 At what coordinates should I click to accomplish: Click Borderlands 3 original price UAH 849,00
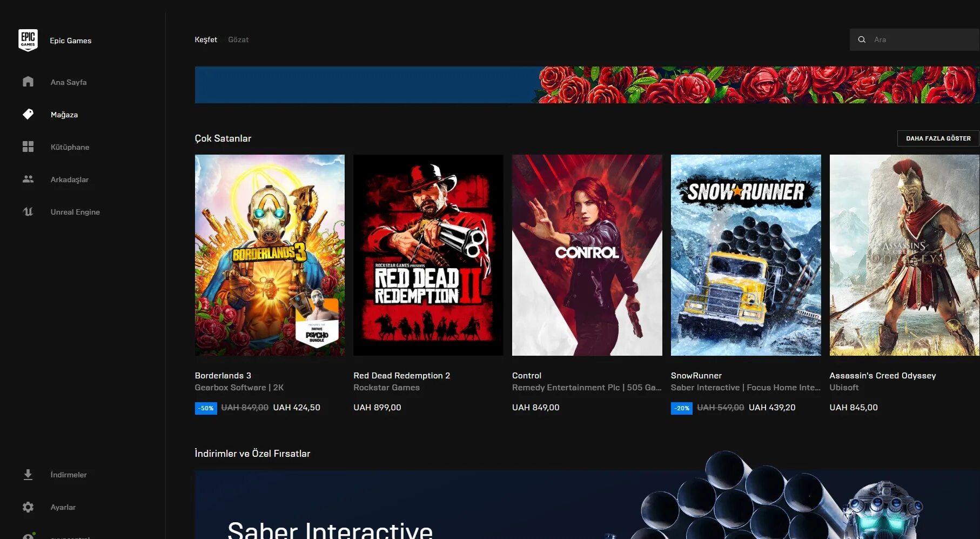click(245, 408)
